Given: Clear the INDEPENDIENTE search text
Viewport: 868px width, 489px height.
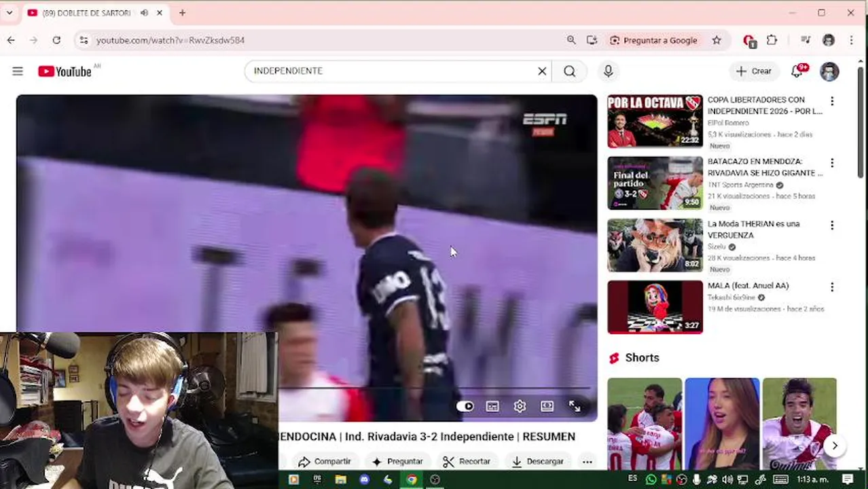Looking at the screenshot, I should pyautogui.click(x=542, y=71).
